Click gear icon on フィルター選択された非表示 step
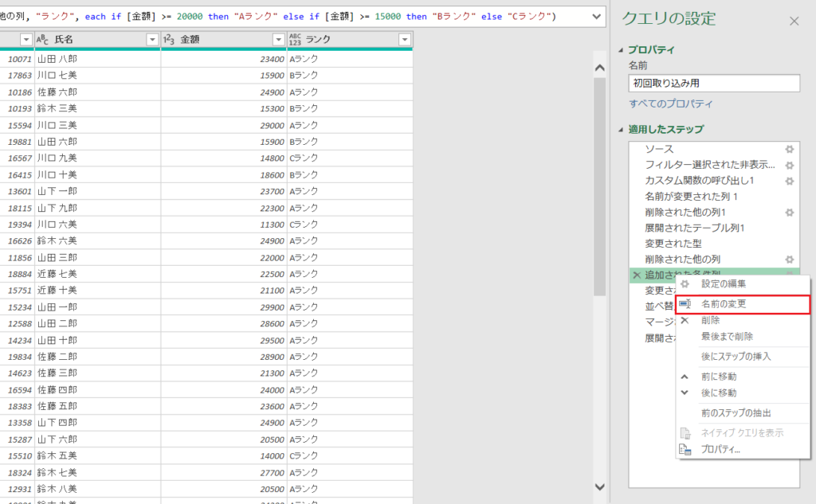 789,165
